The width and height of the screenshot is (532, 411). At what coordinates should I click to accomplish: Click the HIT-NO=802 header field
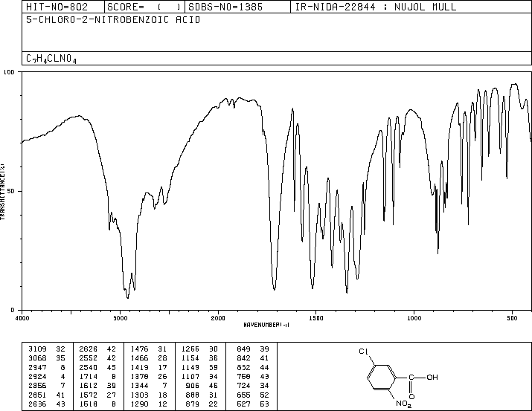(57, 7)
